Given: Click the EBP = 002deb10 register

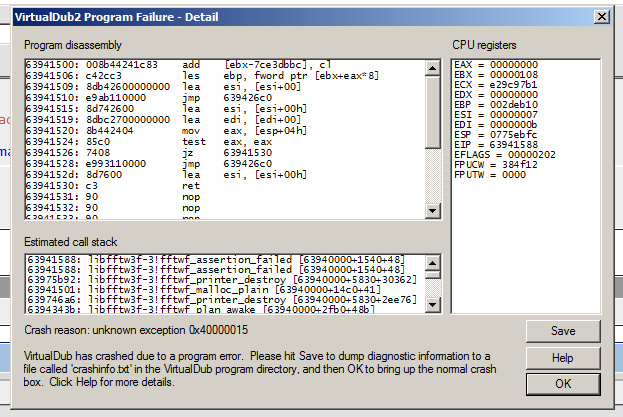Looking at the screenshot, I should (496, 104).
